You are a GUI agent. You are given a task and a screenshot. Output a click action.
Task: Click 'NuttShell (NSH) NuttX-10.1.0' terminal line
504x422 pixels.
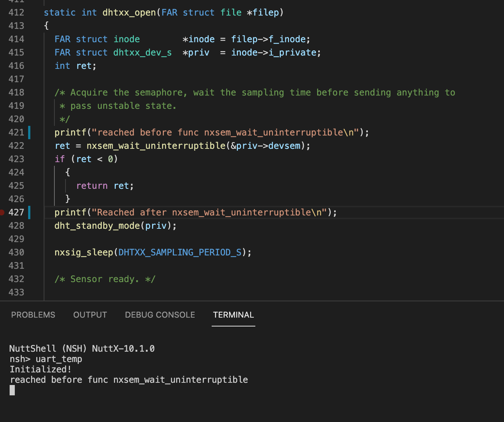click(x=82, y=349)
